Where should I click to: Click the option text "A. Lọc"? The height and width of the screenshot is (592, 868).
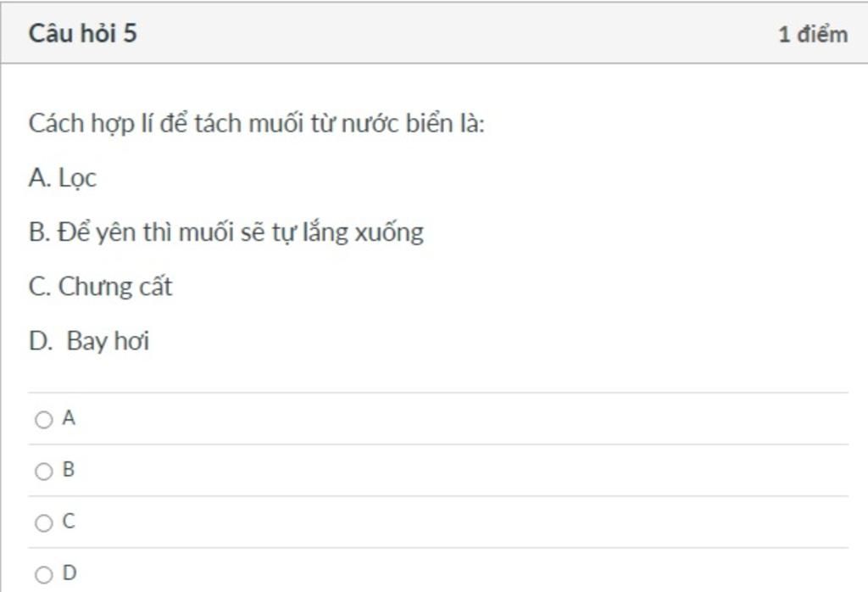pyautogui.click(x=63, y=178)
